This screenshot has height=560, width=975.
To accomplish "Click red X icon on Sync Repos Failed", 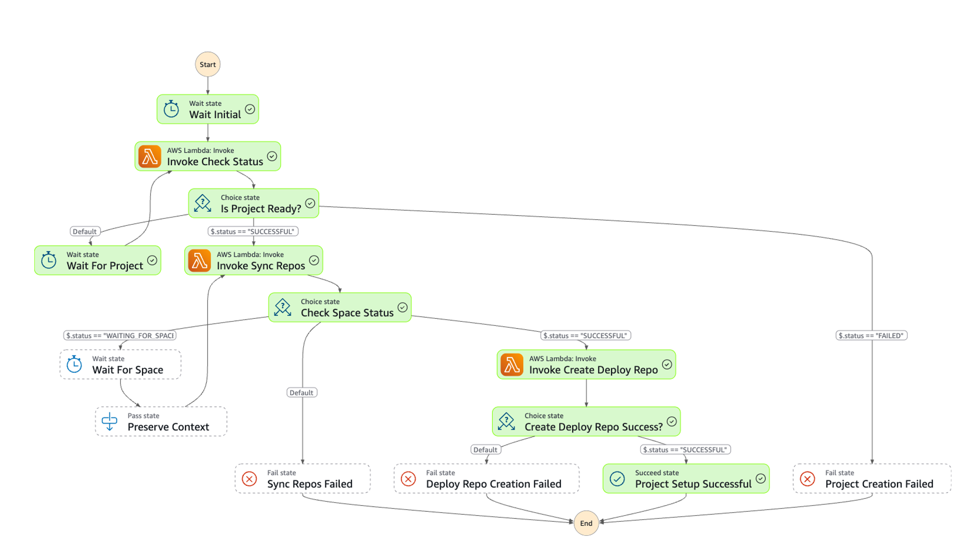I will coord(250,479).
